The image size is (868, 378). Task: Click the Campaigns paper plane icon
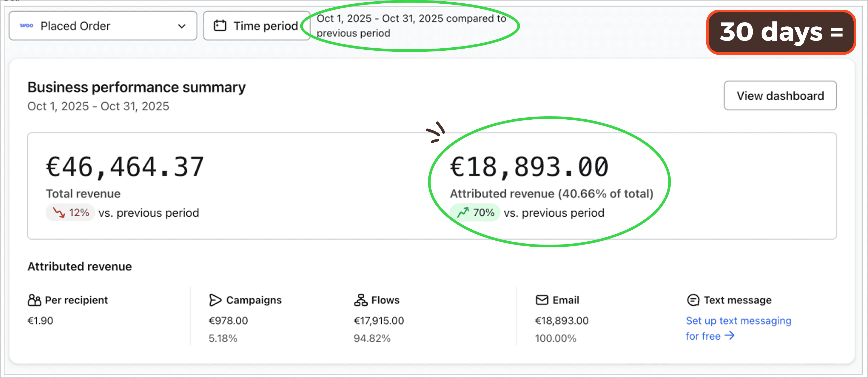pos(215,300)
